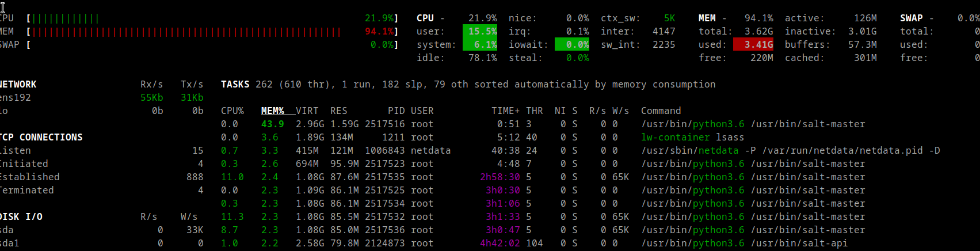
Task: Click the TIME+ column header
Action: [506, 111]
